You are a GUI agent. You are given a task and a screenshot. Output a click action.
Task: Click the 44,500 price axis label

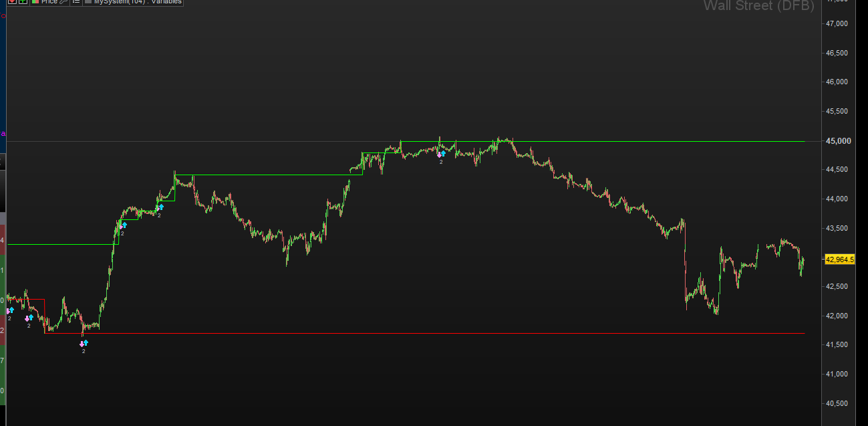click(x=837, y=170)
